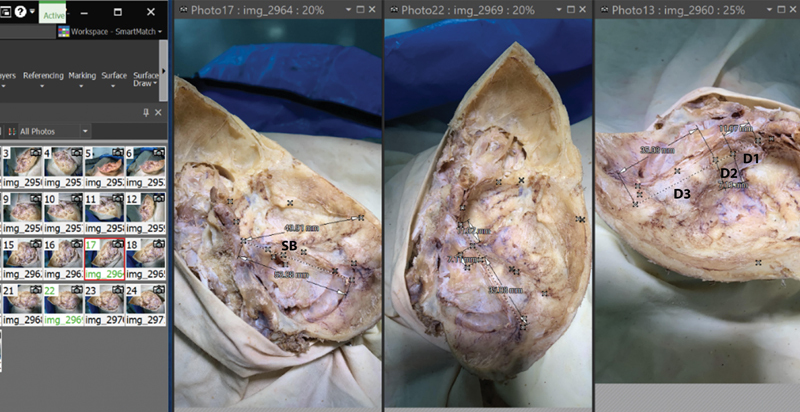Screen dimensions: 800x412
Task: Close the Photo17 img_2964 window
Action: (374, 9)
